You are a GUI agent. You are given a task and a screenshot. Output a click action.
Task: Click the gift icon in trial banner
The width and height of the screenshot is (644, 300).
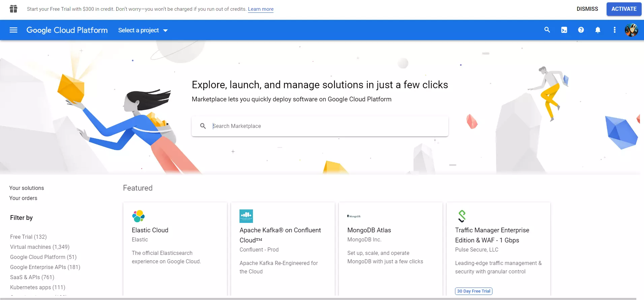point(13,9)
